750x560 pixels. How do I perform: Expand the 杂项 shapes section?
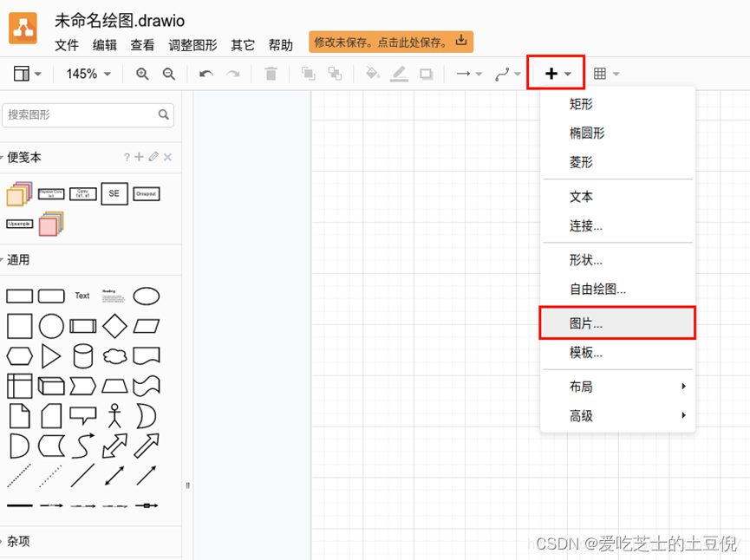click(x=17, y=541)
